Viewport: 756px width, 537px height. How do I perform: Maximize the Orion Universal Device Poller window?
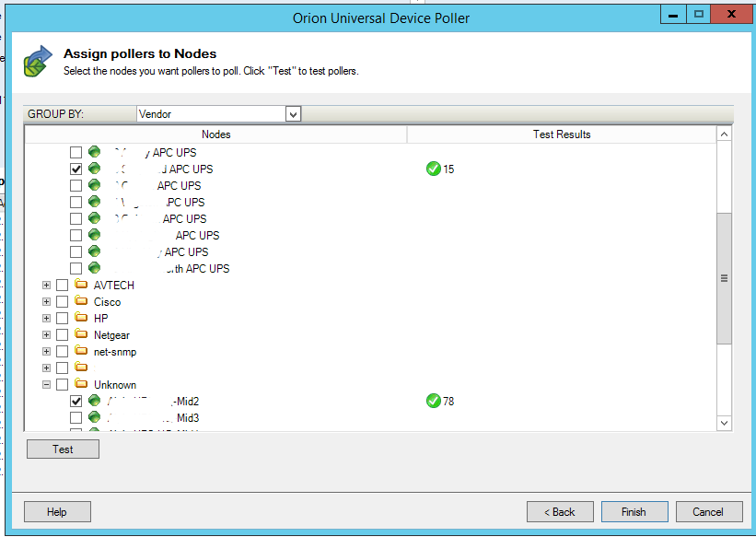click(x=698, y=14)
